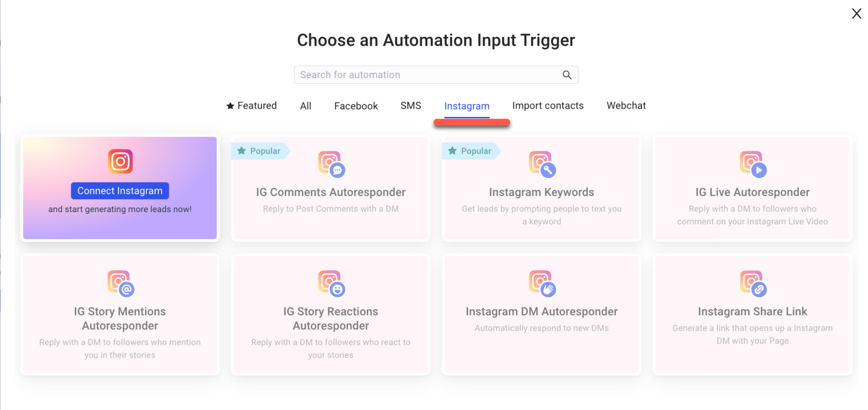Click the Connect Instagram button
868x410 pixels.
coord(120,190)
